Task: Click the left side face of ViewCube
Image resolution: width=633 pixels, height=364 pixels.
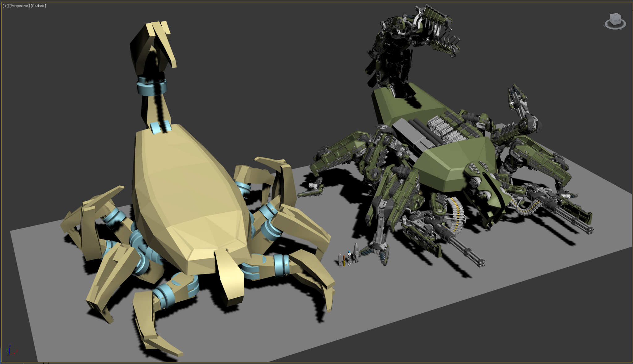Action: (x=611, y=20)
